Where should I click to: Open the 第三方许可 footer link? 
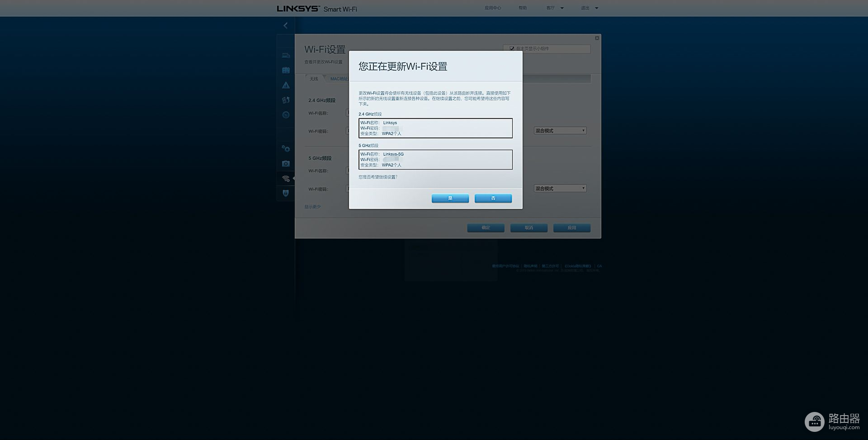pos(550,266)
